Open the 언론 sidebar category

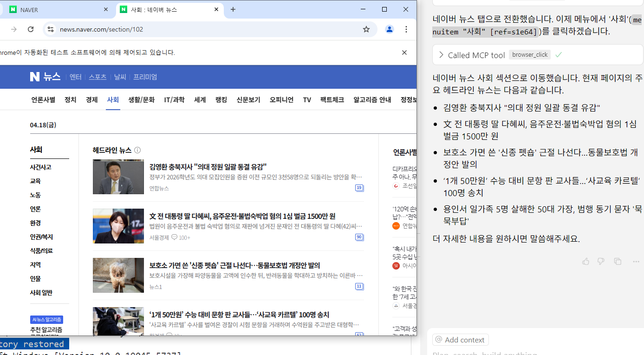click(x=35, y=209)
